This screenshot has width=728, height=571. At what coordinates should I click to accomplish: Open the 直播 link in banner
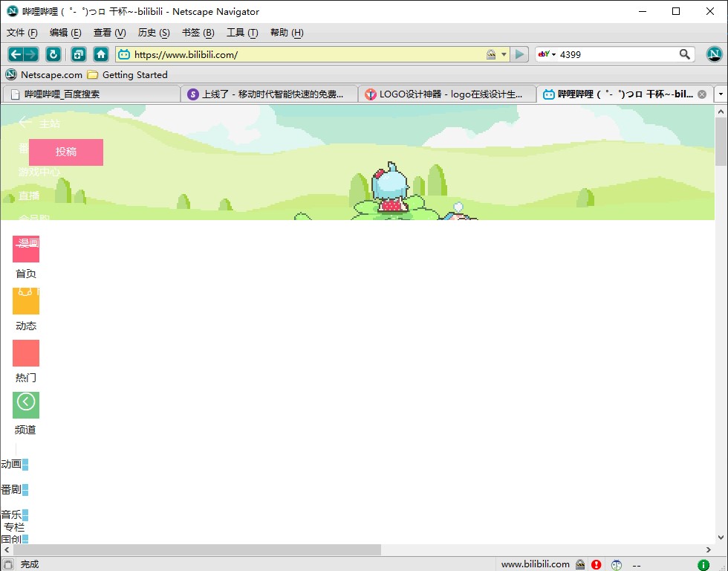pyautogui.click(x=29, y=196)
